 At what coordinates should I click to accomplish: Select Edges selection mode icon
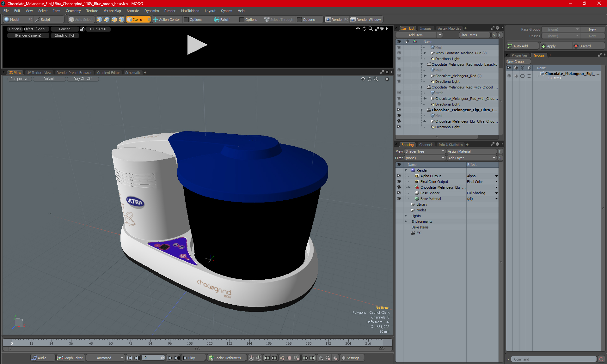pos(107,20)
